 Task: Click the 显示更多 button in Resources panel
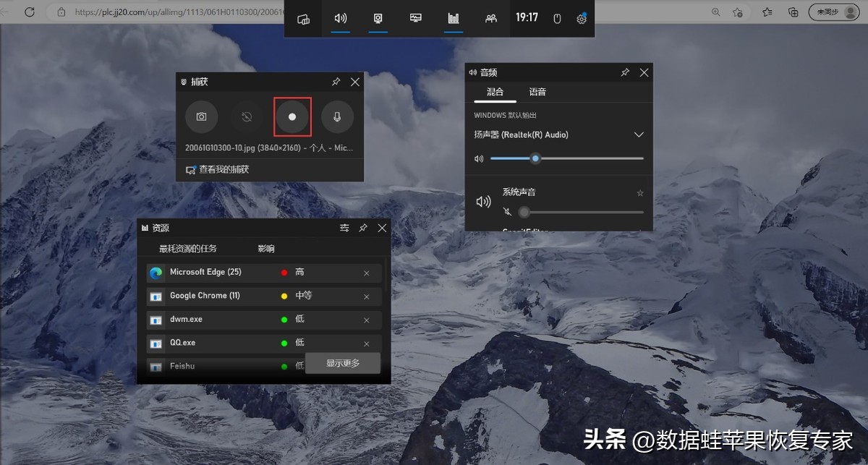click(x=343, y=363)
